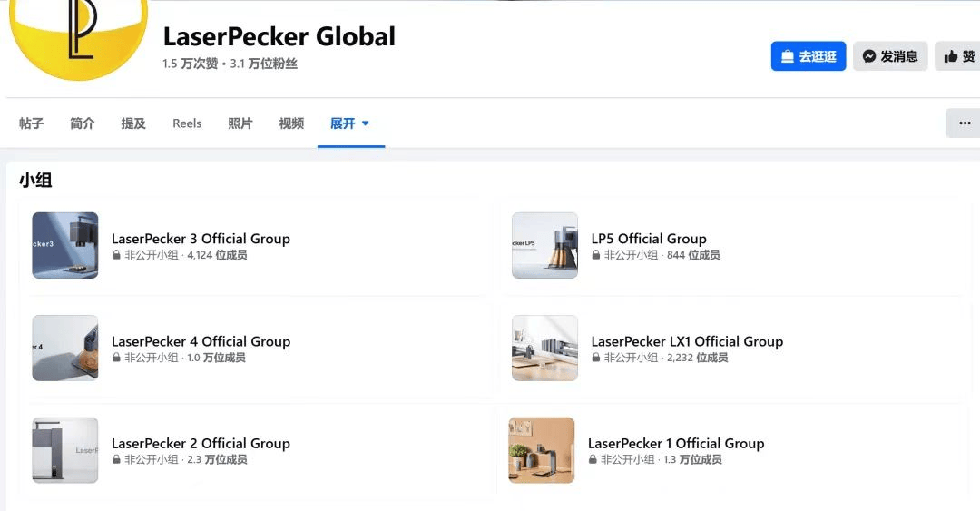
Task: Open LaserPecker 4 Official Group link
Action: pyautogui.click(x=201, y=341)
